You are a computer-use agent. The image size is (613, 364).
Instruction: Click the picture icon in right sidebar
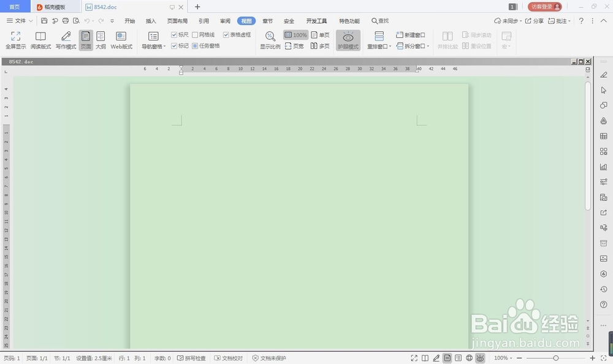(x=604, y=259)
